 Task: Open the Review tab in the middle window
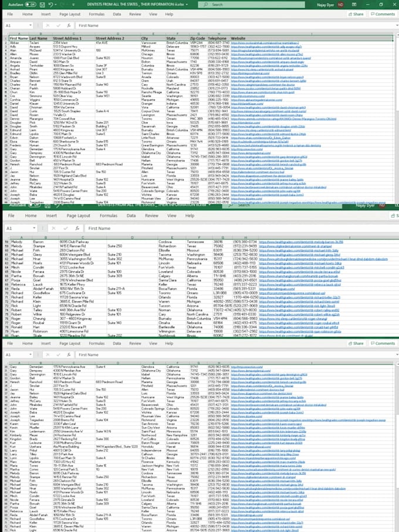(151, 215)
